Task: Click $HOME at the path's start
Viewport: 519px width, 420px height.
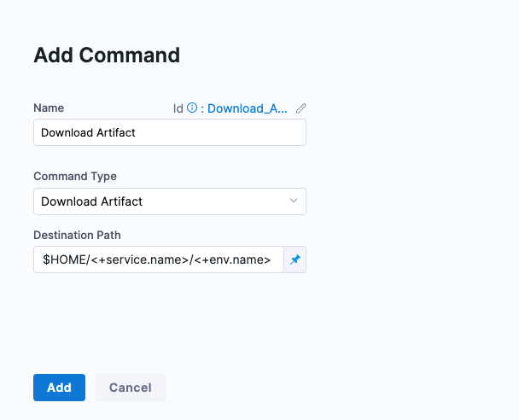Action: pos(61,260)
